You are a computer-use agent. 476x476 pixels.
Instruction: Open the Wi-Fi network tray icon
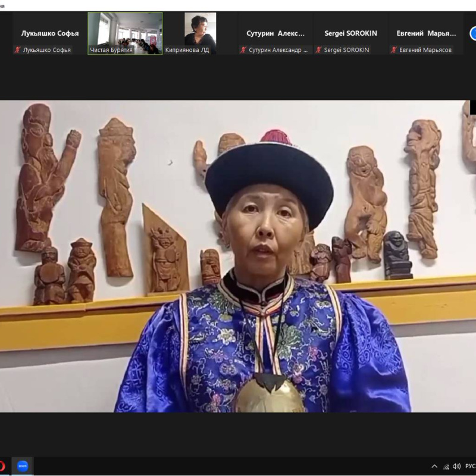pos(446,466)
